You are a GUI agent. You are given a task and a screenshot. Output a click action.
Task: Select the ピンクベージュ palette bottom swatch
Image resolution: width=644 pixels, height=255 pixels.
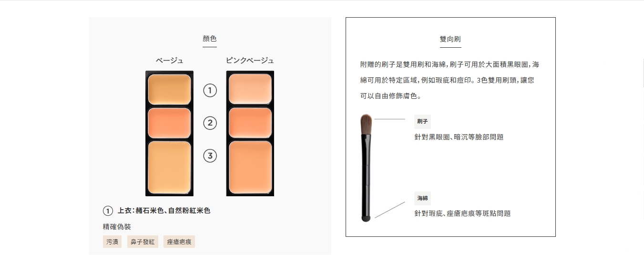pyautogui.click(x=250, y=167)
